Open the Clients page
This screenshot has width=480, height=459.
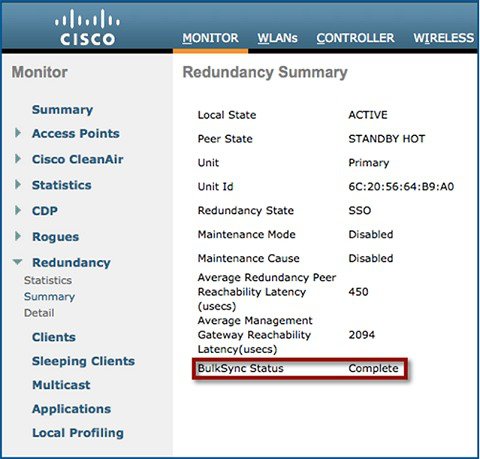54,337
